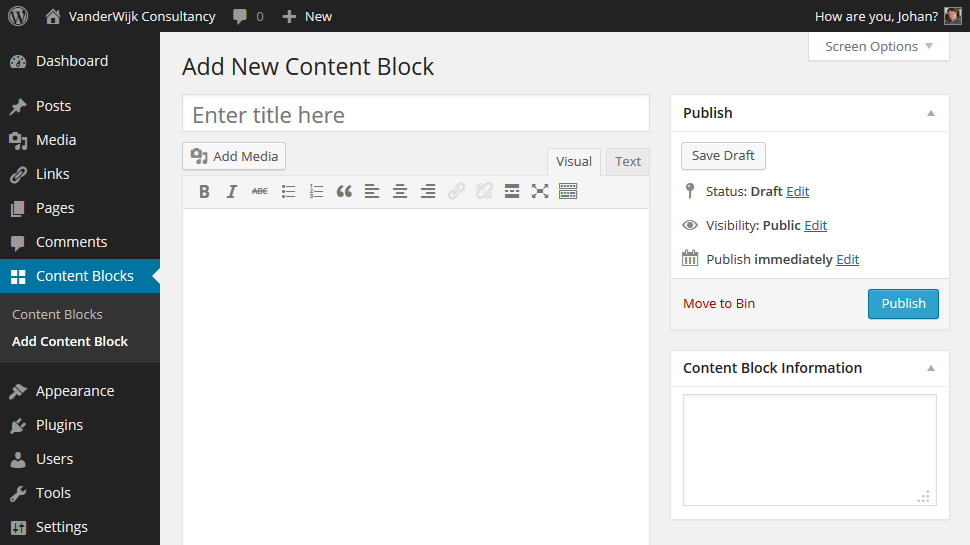Open the Screen Options dropdown

click(x=878, y=47)
